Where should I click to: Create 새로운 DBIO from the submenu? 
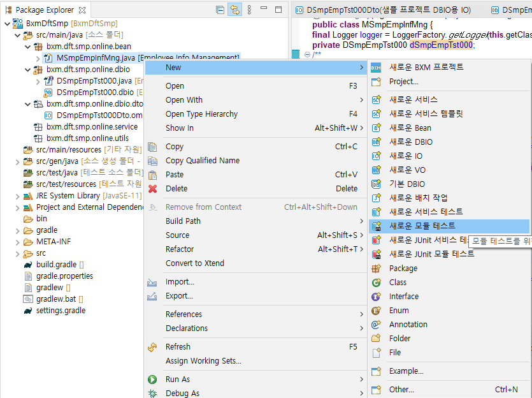point(410,142)
